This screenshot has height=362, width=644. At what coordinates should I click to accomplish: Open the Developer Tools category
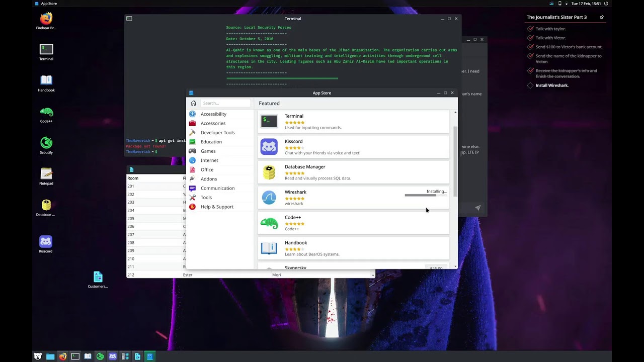coord(220,133)
